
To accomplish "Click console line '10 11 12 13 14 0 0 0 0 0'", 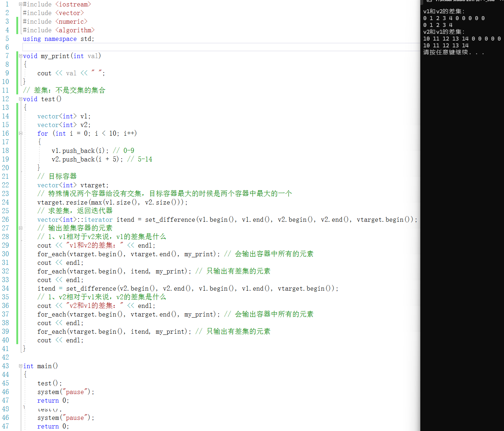I will click(462, 38).
